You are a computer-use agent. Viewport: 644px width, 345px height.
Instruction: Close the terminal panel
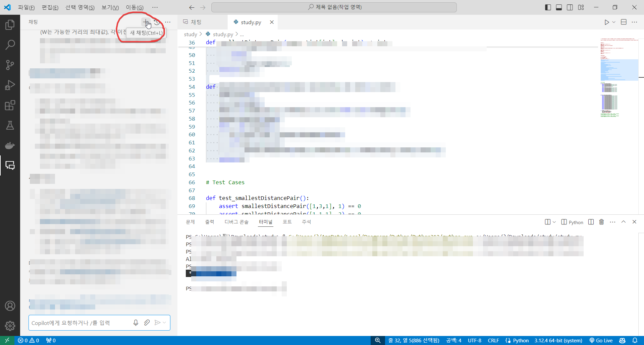coord(634,222)
